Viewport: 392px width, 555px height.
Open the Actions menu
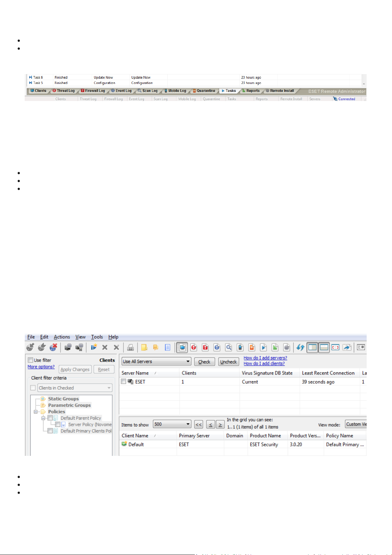(x=62, y=337)
